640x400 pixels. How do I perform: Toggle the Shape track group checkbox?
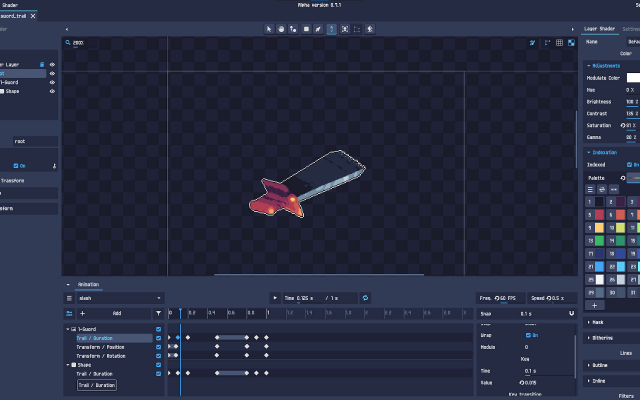[158, 365]
